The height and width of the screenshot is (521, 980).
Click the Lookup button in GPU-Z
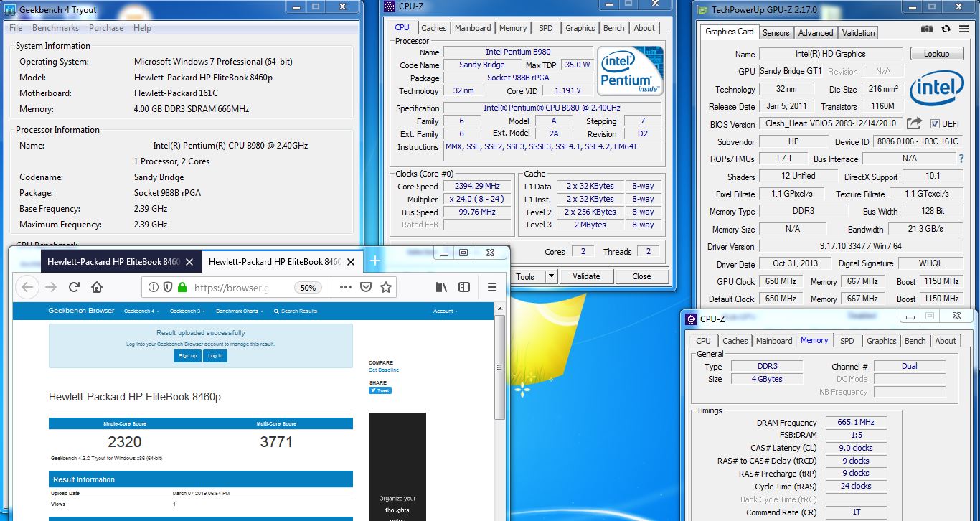coord(936,54)
